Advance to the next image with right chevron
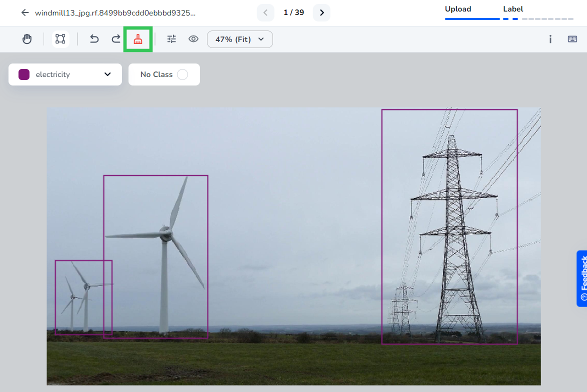587x392 pixels. (321, 12)
